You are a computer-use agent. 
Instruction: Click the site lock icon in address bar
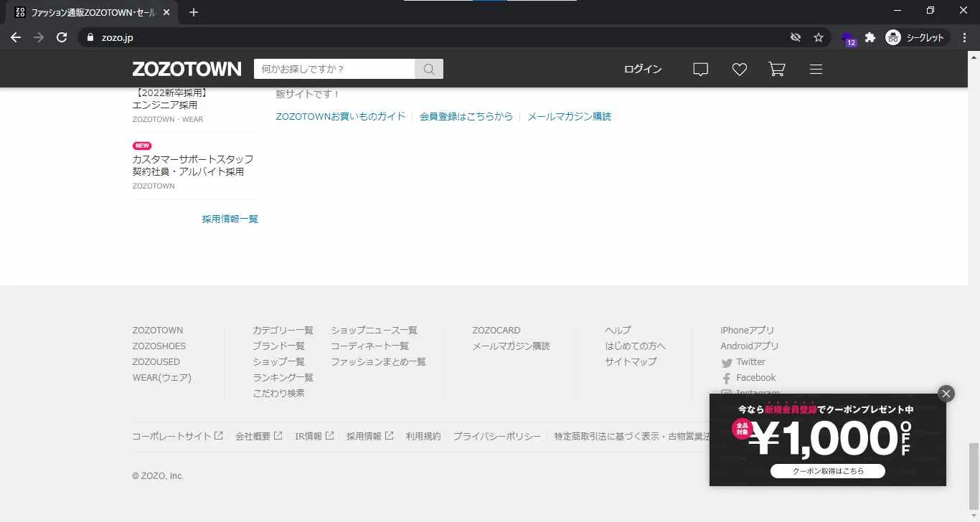click(90, 37)
